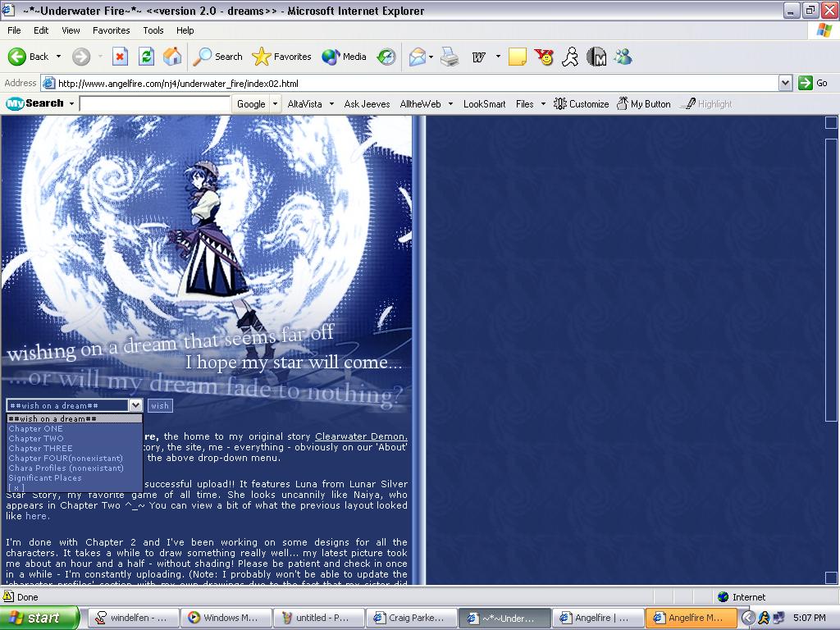Click the Forward arrow icon

coord(81,57)
